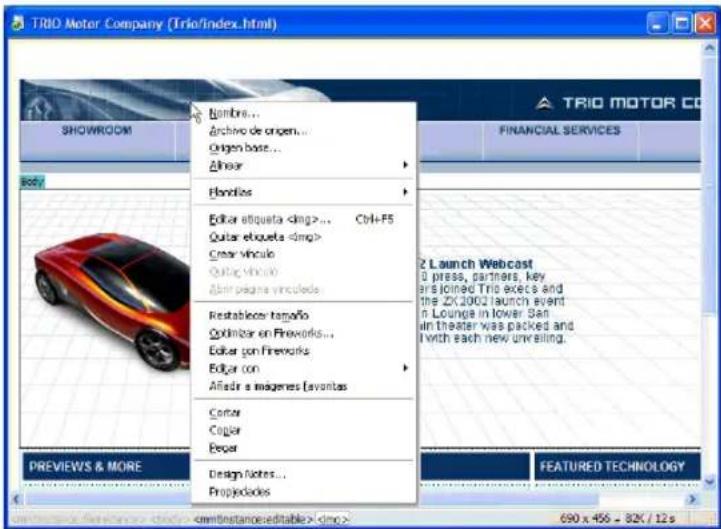Open the PREVIEWS & MORE section header
The width and height of the screenshot is (721, 529).
point(85,466)
